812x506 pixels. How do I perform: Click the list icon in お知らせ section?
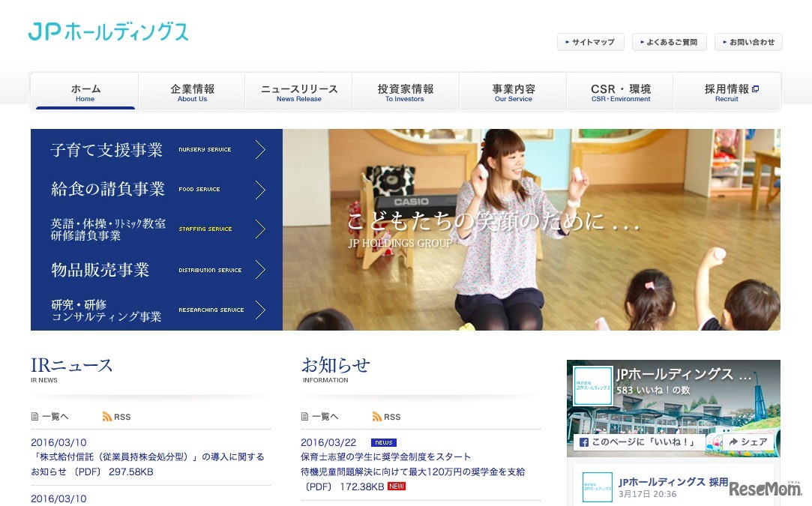pyautogui.click(x=304, y=416)
